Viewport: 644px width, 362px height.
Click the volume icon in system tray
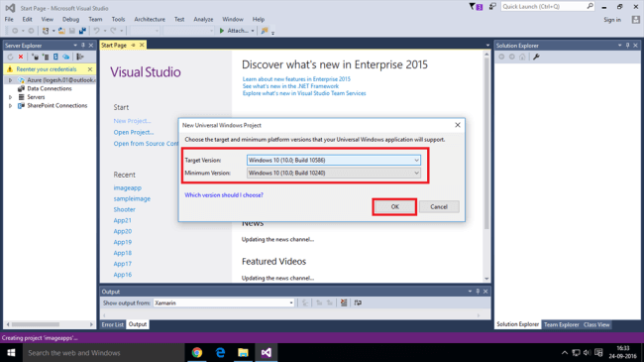(x=587, y=352)
